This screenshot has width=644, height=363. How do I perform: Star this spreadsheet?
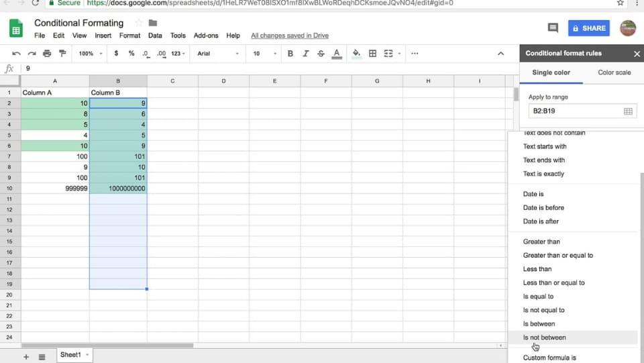point(139,23)
